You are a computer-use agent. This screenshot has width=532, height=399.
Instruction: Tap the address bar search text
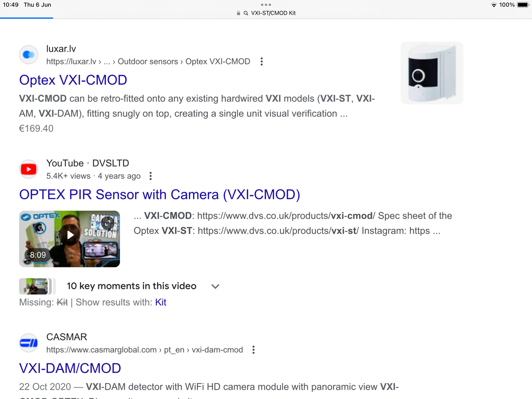tap(273, 13)
